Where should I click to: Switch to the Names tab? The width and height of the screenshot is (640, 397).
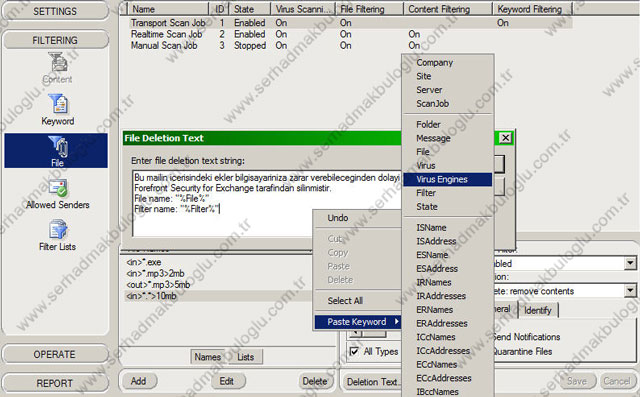point(207,357)
